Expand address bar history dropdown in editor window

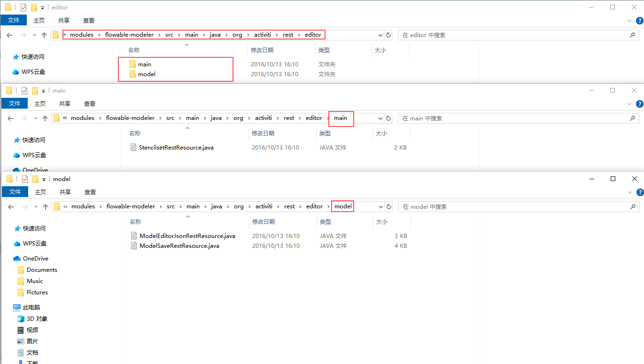(380, 35)
